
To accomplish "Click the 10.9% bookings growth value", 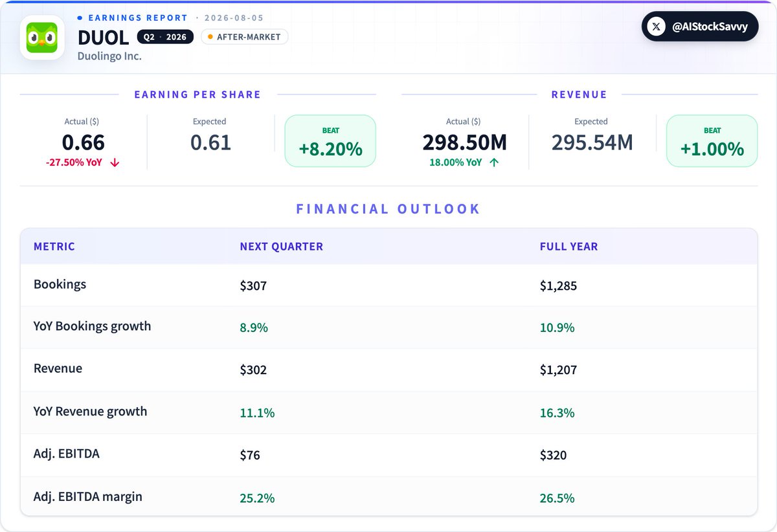I will 557,327.
